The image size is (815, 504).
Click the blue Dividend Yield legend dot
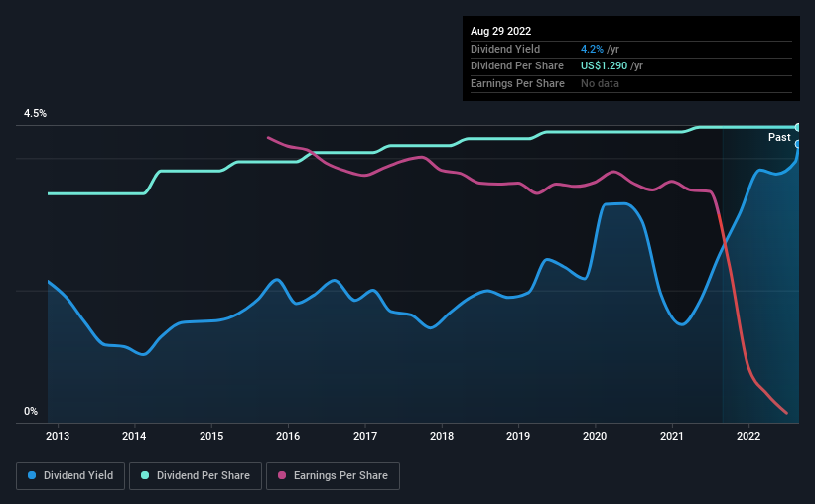[32, 475]
